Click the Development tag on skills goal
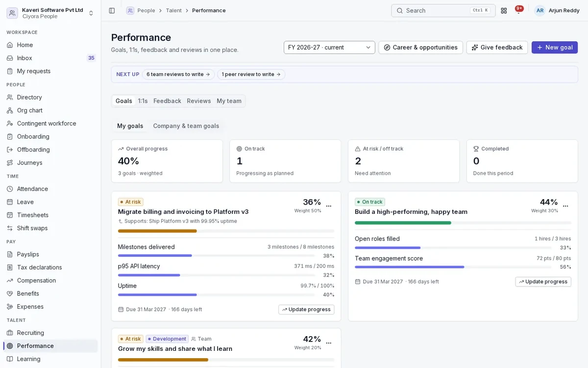Image resolution: width=588 pixels, height=368 pixels. [167, 339]
